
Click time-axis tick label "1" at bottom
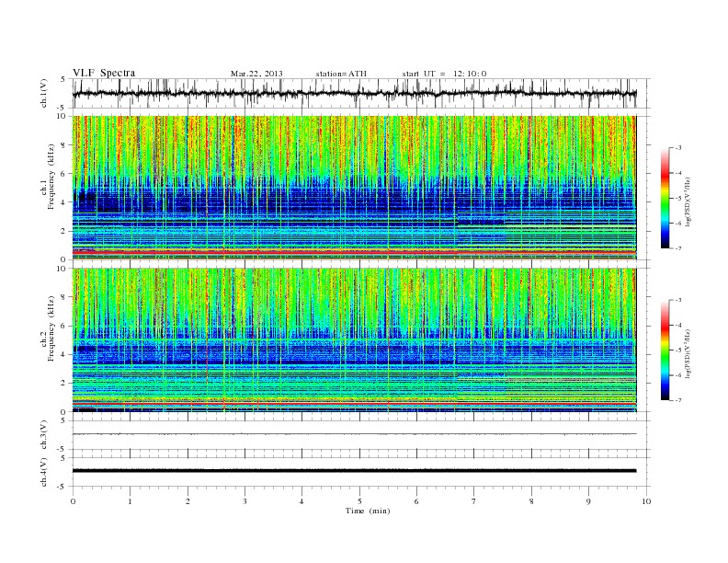click(x=131, y=501)
